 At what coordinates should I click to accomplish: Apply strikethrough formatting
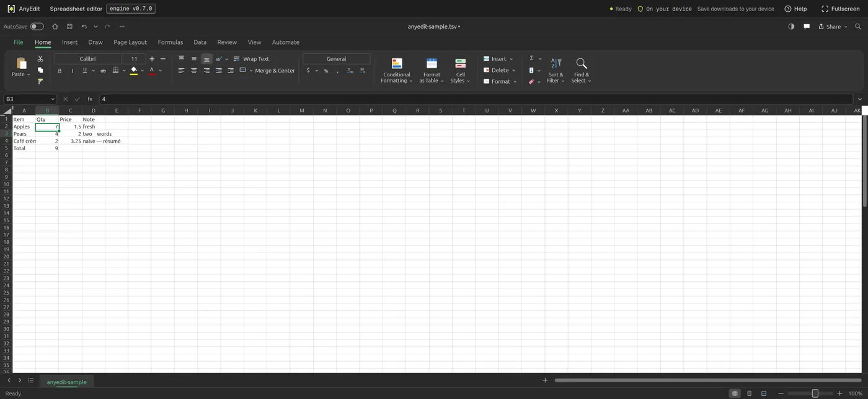pyautogui.click(x=103, y=71)
